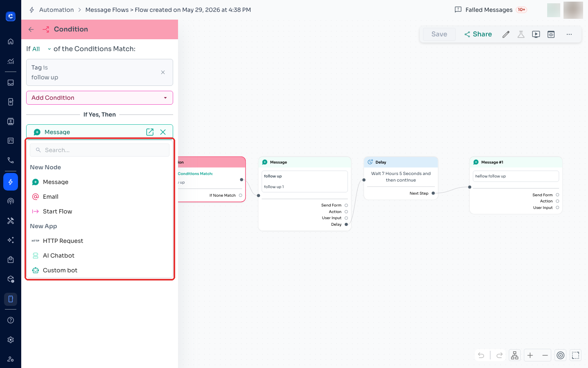
Task: Open the mobile device icon in sidebar
Action: pos(11,299)
